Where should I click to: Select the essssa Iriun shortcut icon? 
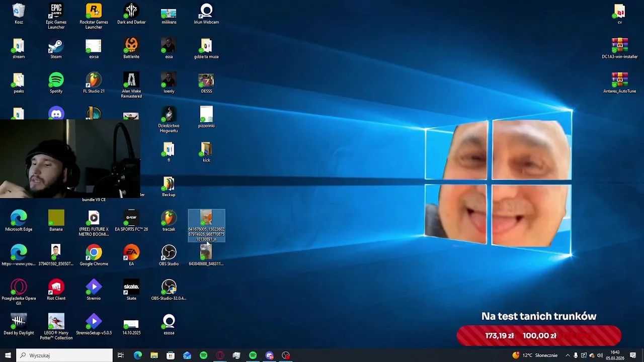[x=169, y=325]
